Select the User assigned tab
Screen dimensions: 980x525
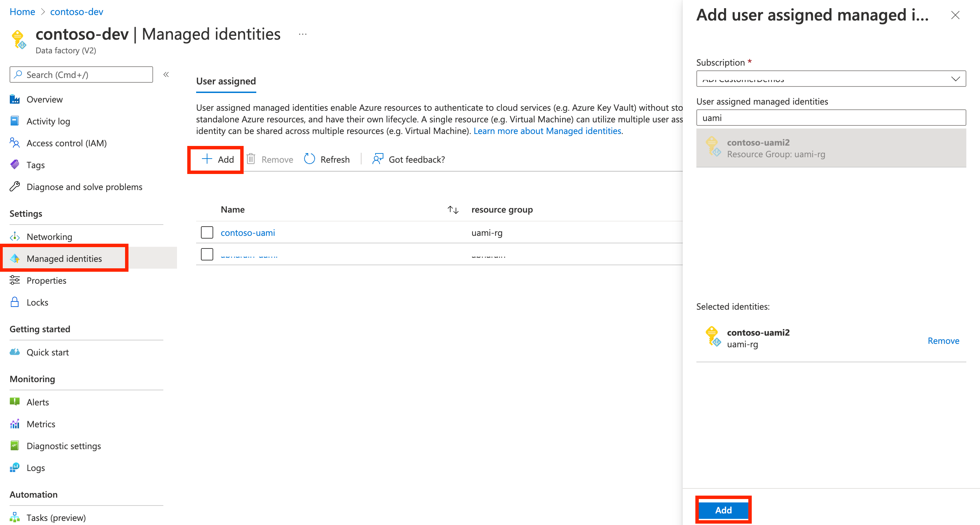point(226,81)
